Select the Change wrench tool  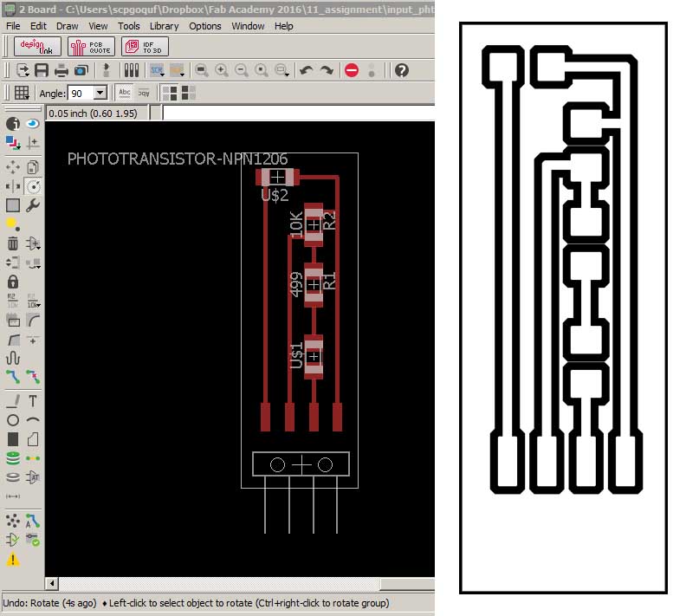pos(33,205)
